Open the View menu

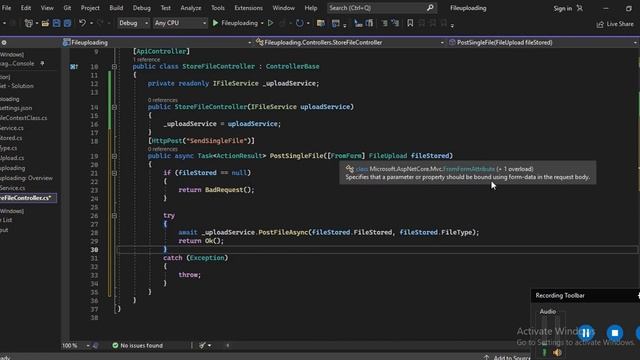point(47,8)
